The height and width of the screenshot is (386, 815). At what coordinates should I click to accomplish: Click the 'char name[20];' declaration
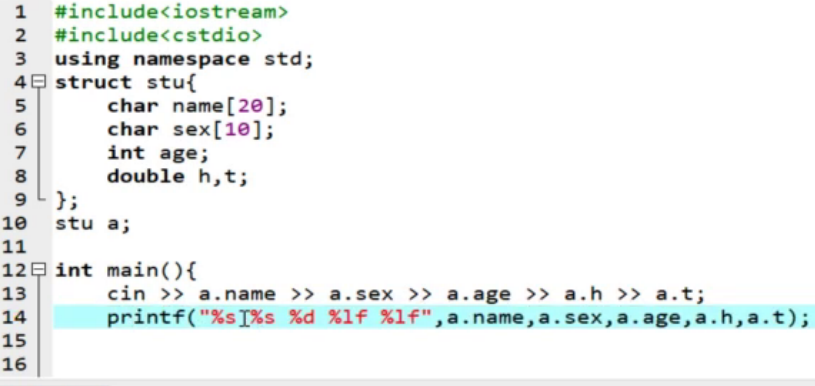198,106
